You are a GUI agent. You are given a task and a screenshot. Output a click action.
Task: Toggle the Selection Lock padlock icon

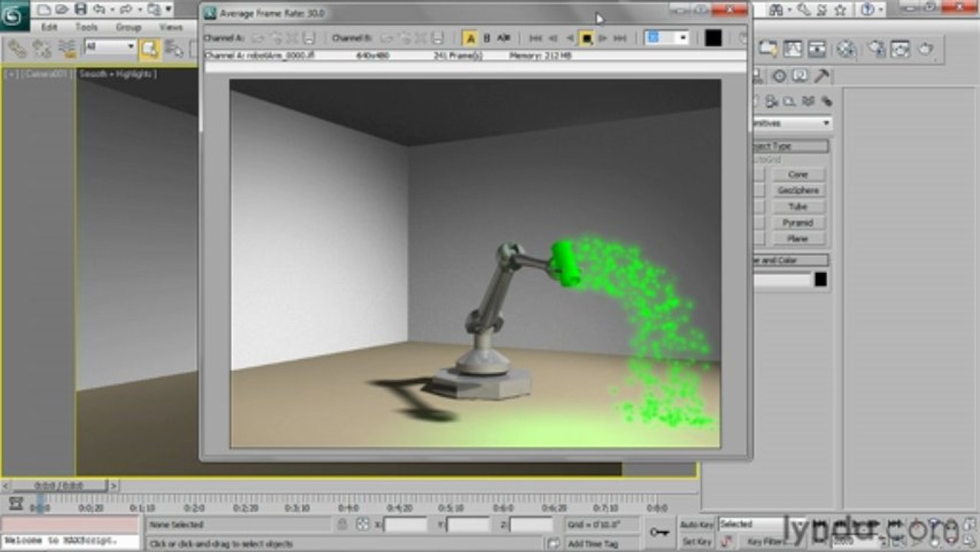(343, 524)
